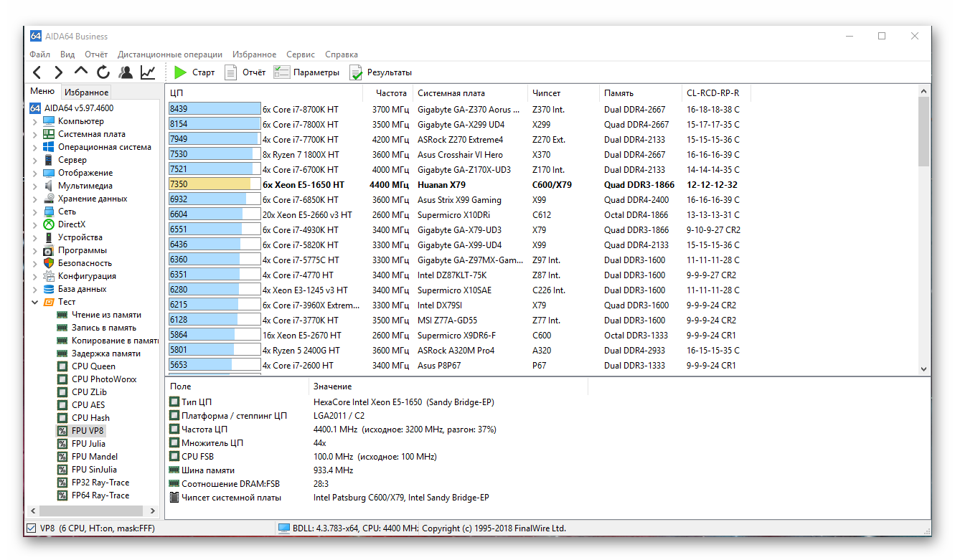Open the graph chart toolbar icon

click(x=148, y=72)
